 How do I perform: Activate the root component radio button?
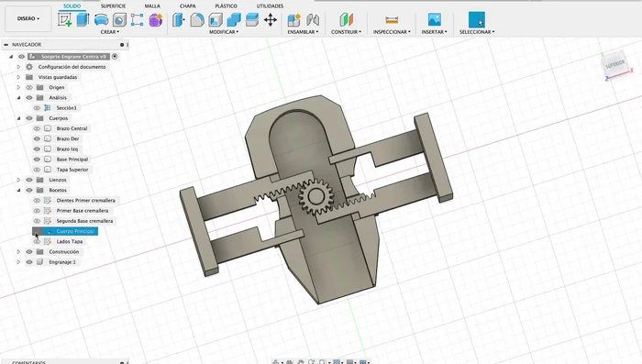[x=115, y=57]
